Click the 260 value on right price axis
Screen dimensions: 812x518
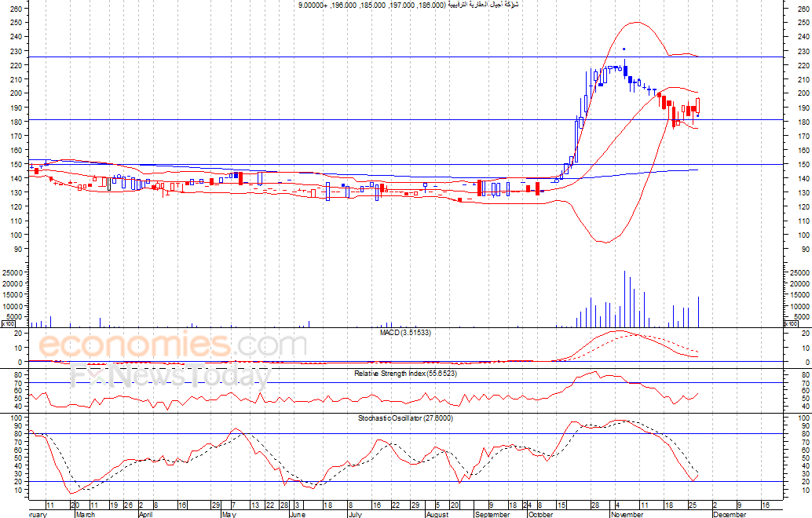803,9
